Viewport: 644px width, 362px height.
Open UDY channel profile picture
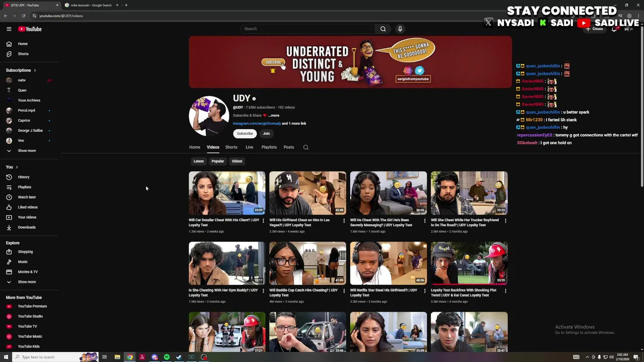click(x=209, y=116)
